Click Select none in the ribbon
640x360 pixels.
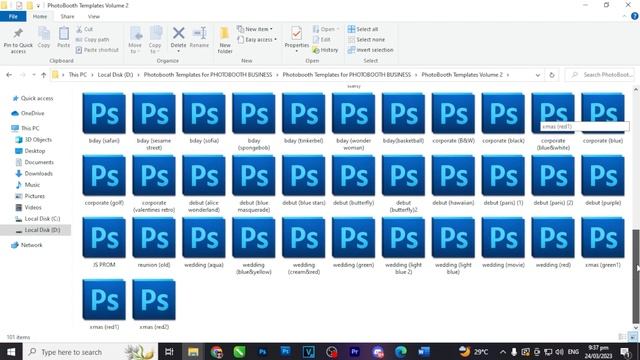(x=367, y=40)
